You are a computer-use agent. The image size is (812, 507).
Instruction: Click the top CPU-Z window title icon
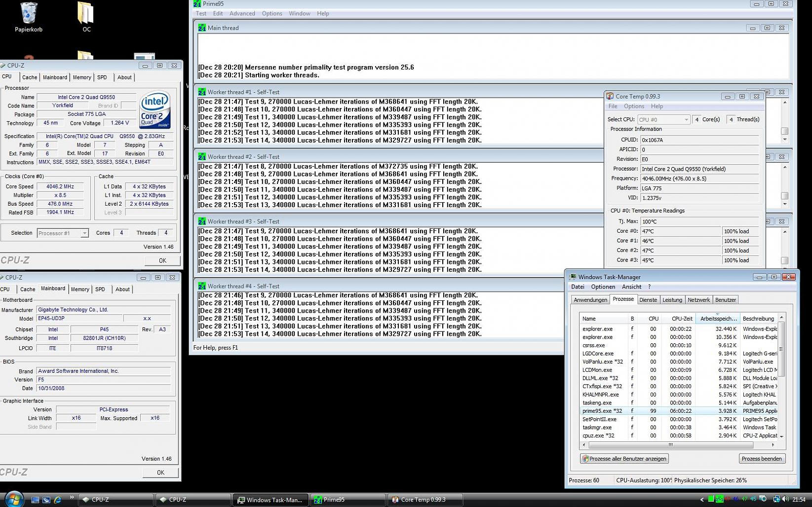point(3,65)
